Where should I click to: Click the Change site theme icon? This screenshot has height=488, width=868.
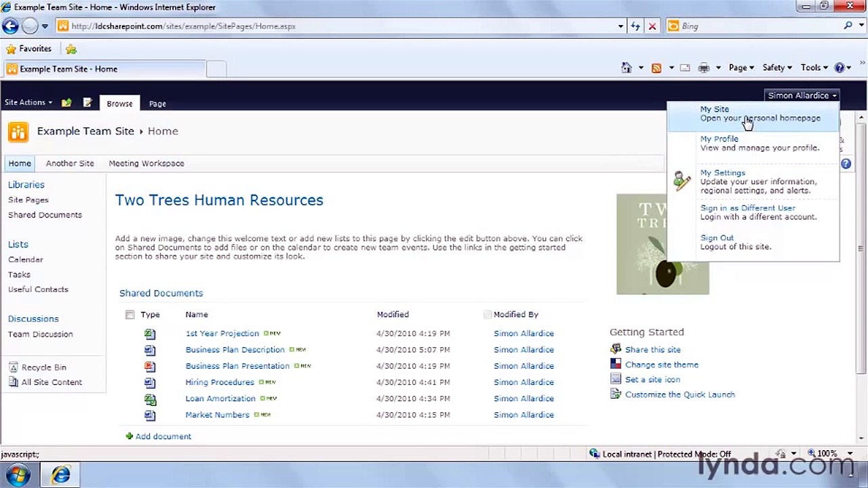pos(616,364)
